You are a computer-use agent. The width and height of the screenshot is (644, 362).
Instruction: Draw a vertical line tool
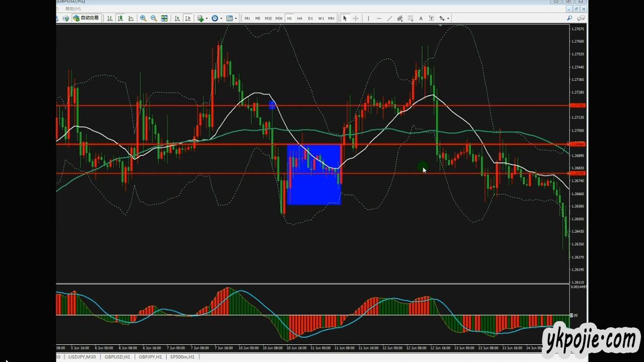coord(369,18)
